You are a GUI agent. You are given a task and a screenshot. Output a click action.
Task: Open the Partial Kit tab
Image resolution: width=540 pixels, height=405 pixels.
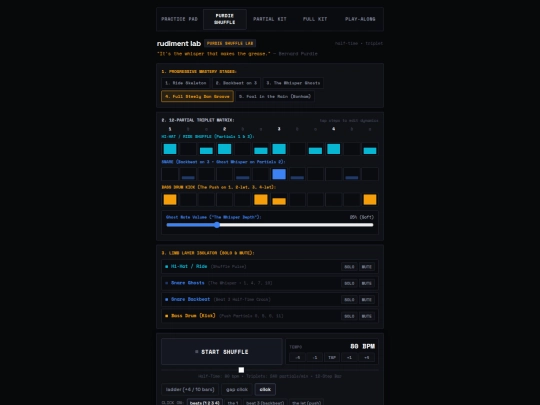click(270, 19)
